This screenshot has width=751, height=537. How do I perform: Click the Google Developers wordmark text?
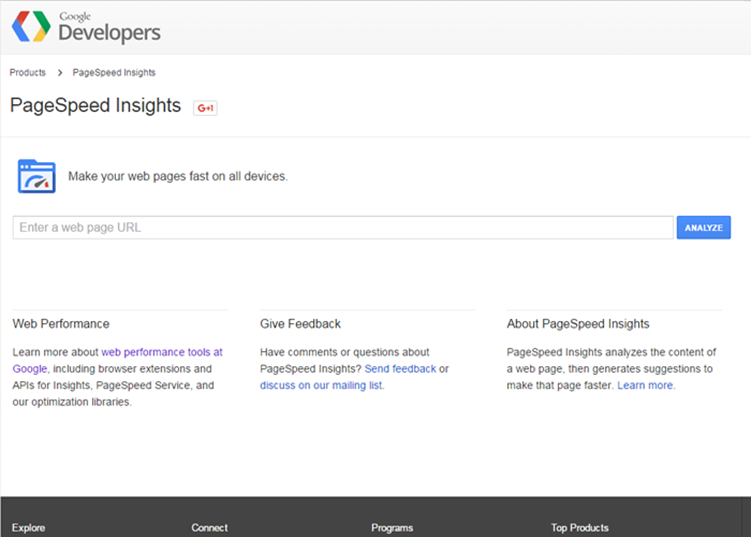(x=109, y=32)
